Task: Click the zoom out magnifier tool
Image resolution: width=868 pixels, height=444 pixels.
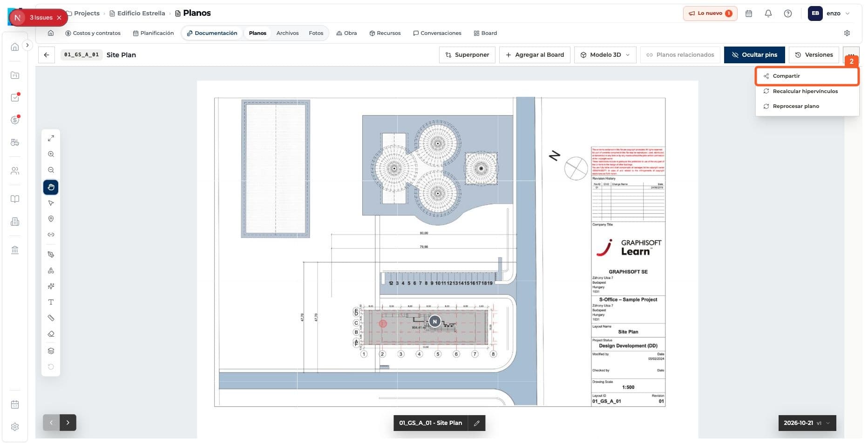Action: coord(51,170)
